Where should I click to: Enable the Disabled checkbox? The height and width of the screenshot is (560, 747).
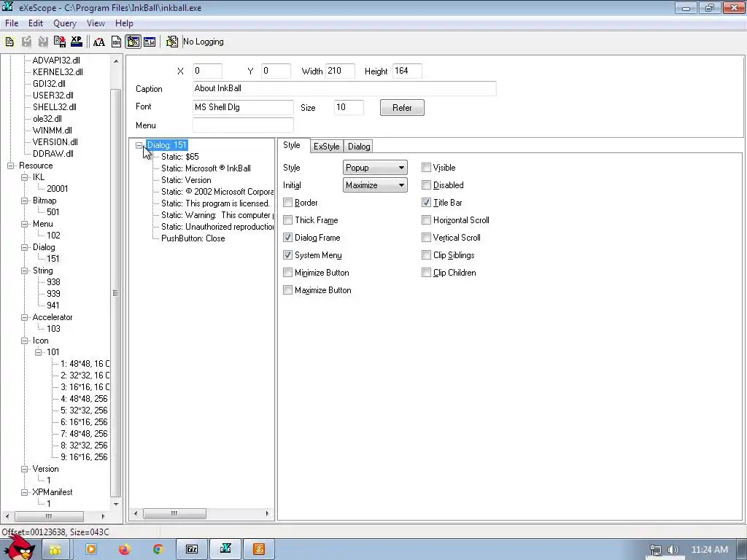[x=426, y=185]
